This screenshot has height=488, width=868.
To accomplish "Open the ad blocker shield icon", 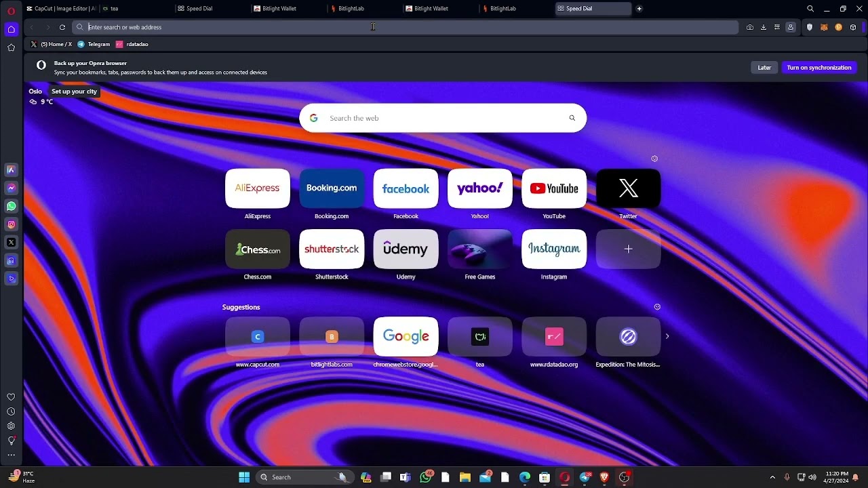I will pos(809,27).
